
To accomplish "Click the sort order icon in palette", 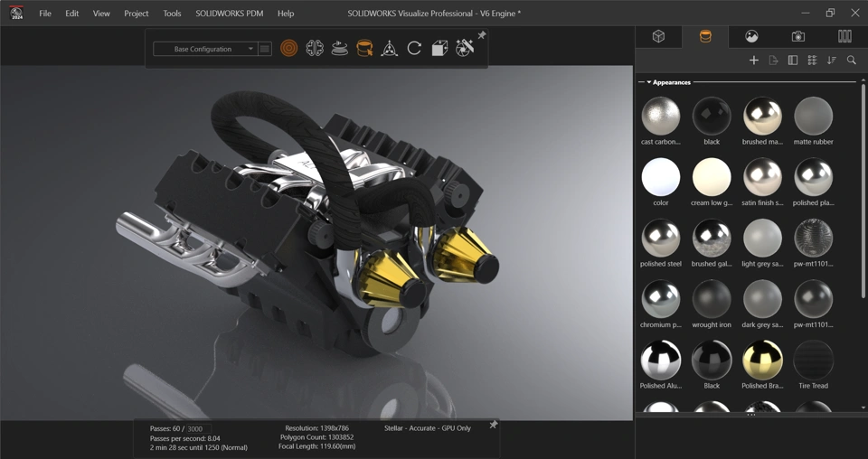I will pyautogui.click(x=832, y=61).
